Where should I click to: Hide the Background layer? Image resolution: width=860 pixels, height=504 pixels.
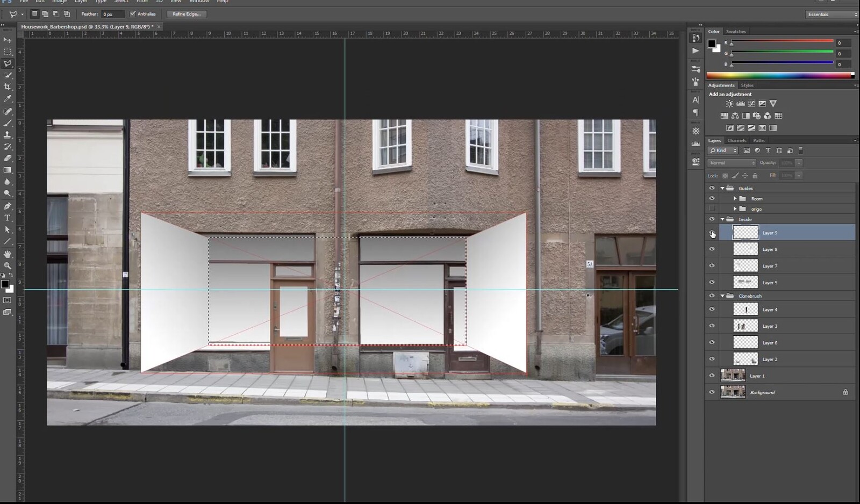point(712,392)
